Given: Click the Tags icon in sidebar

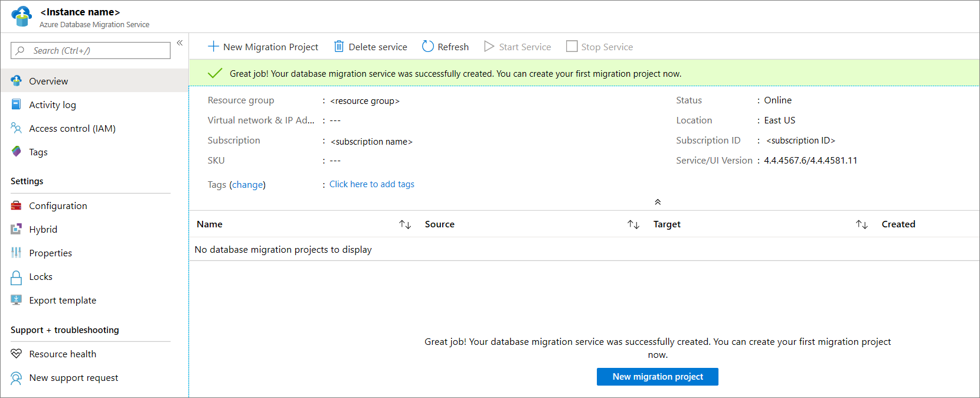Looking at the screenshot, I should (17, 152).
